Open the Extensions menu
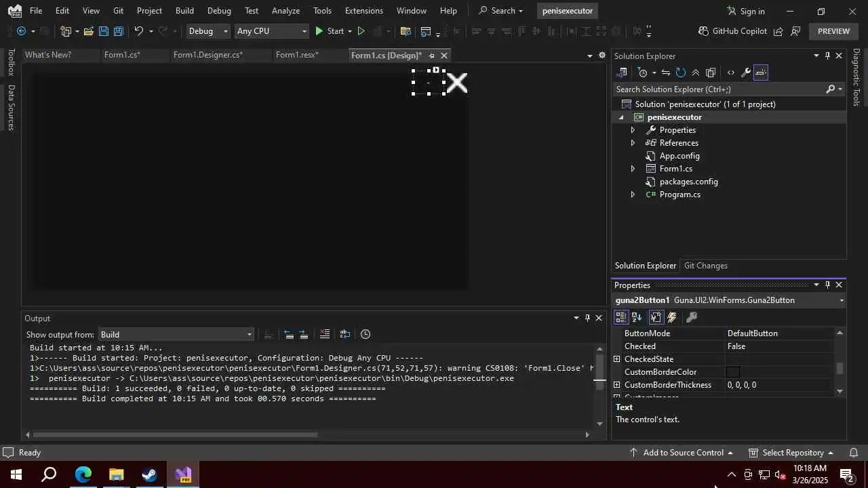This screenshot has height=488, width=868. pos(363,11)
